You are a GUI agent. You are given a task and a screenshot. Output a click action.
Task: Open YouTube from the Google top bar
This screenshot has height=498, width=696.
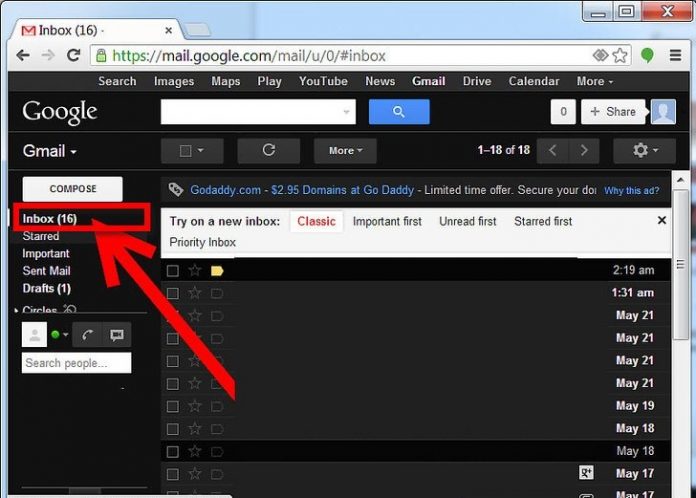click(323, 81)
